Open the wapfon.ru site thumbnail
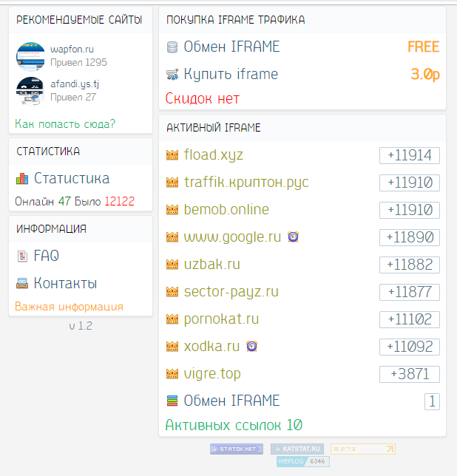457x476 pixels. coord(30,56)
